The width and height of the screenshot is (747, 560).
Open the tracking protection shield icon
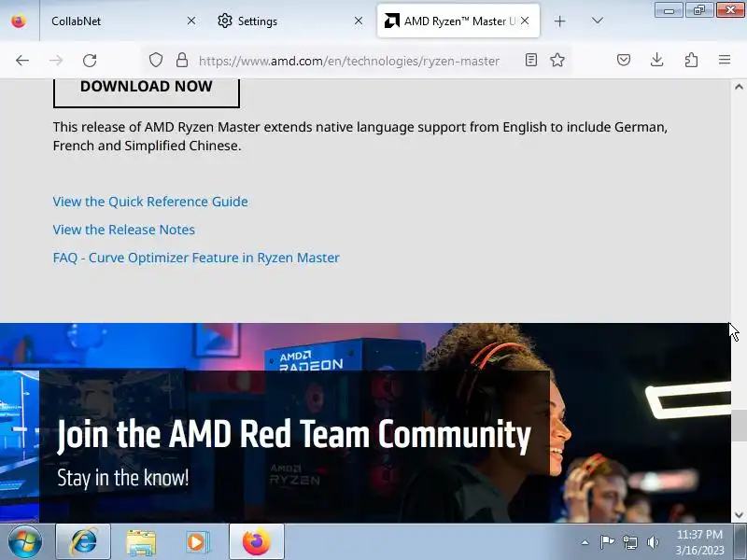click(156, 60)
